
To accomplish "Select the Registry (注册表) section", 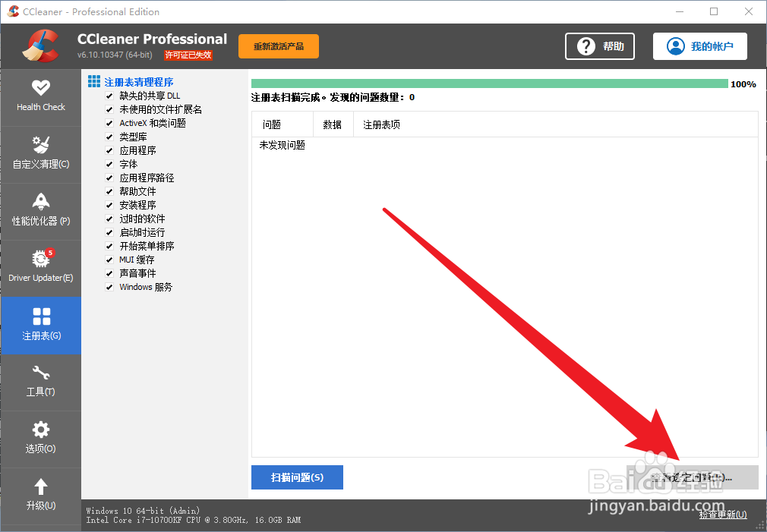I will coord(40,325).
